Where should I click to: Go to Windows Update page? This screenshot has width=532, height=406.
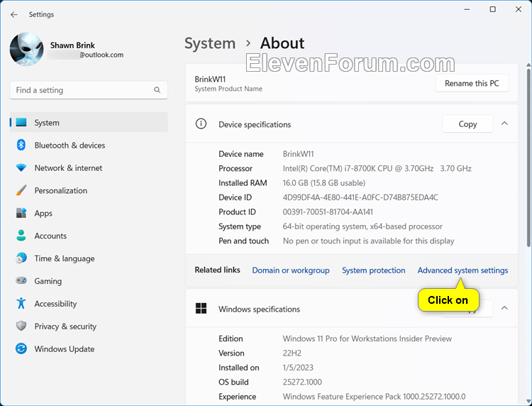(x=65, y=349)
